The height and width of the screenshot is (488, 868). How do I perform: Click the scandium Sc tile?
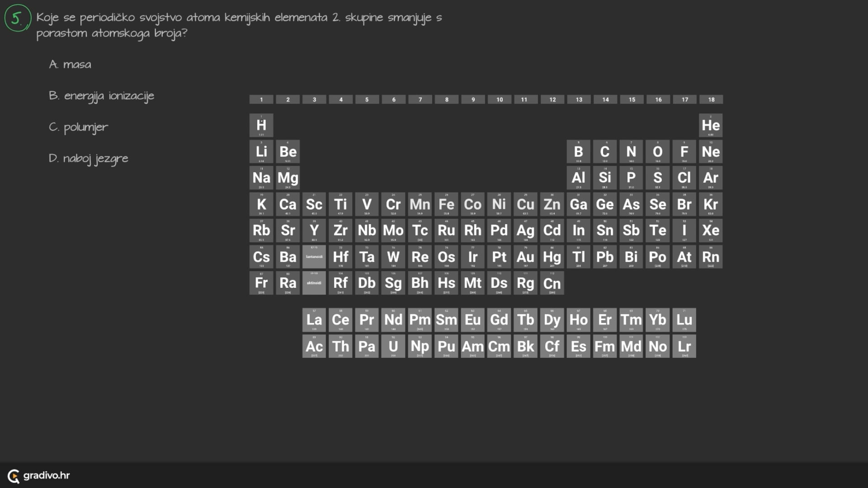314,204
